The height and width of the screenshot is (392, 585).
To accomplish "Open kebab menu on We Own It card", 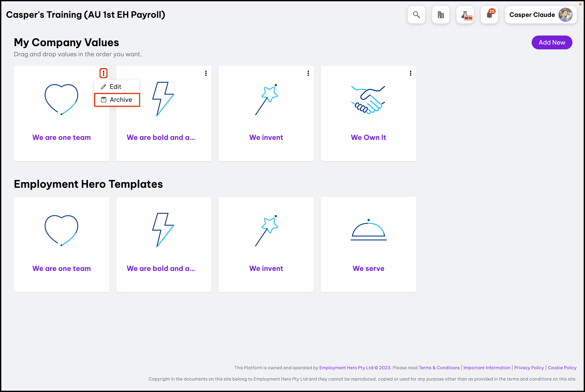I will click(x=410, y=73).
